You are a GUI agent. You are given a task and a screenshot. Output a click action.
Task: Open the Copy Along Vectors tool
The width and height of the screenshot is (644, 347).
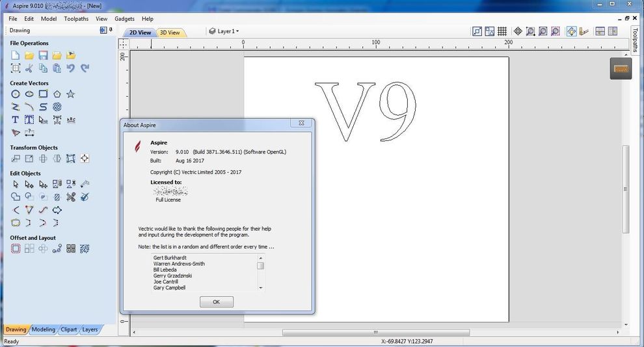(x=57, y=249)
